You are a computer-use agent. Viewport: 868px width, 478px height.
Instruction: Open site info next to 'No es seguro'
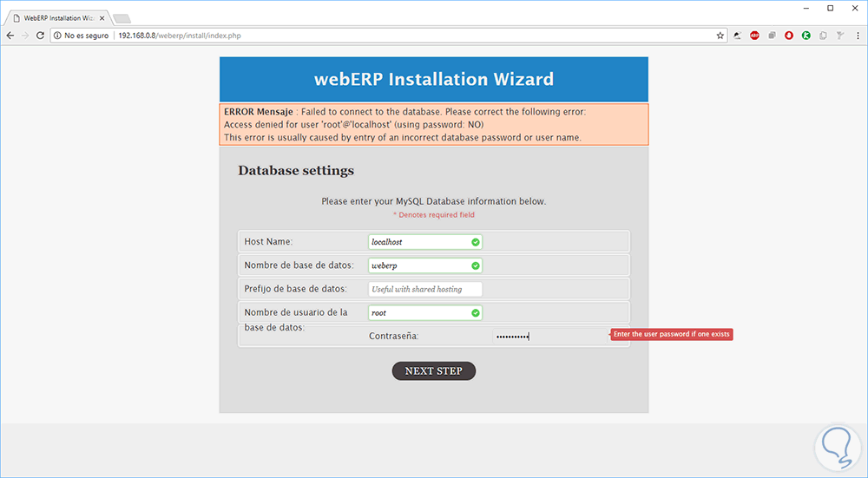[x=57, y=36]
